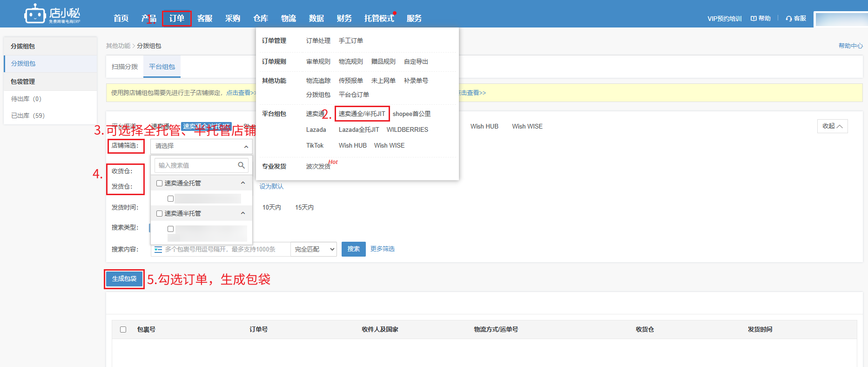Collapse the 速卖通全托管 group arrow
The width and height of the screenshot is (868, 367).
coord(243,183)
